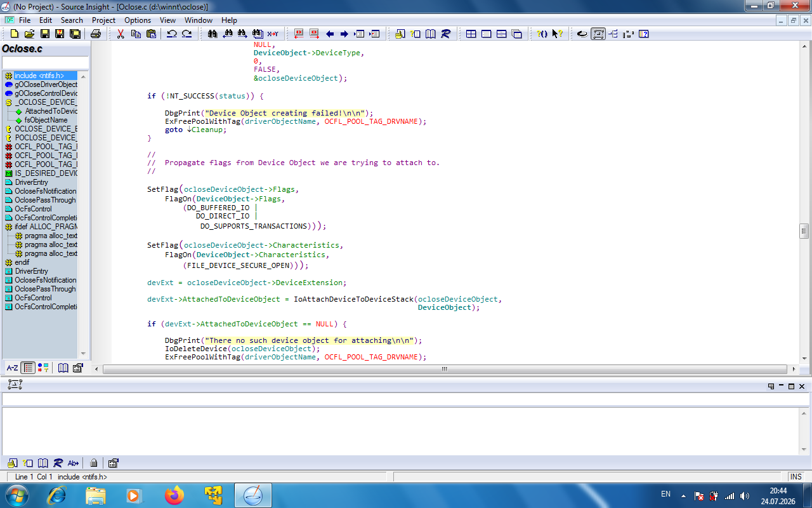Click the symbol list scroll down arrow
812x508 pixels.
[x=83, y=354]
